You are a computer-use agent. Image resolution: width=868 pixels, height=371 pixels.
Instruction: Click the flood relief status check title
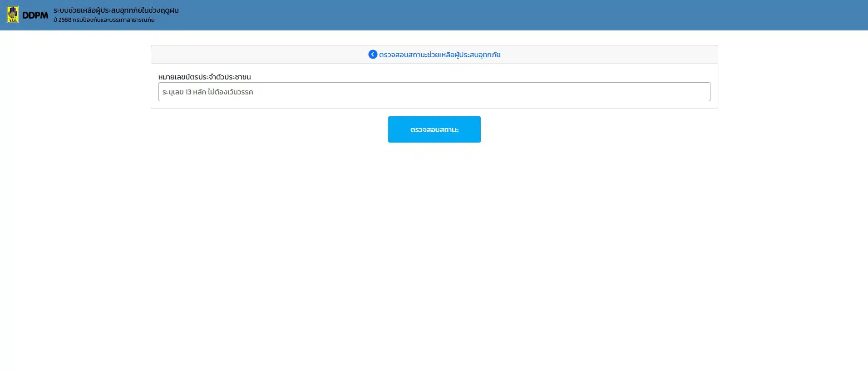coord(439,55)
